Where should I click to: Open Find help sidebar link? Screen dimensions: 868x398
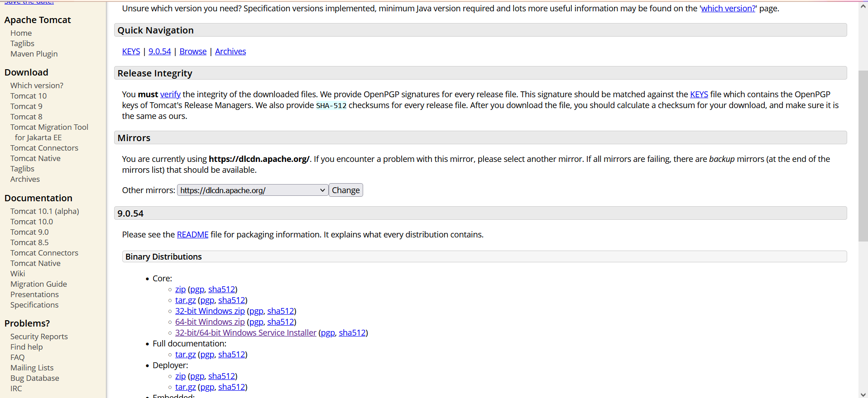click(27, 347)
